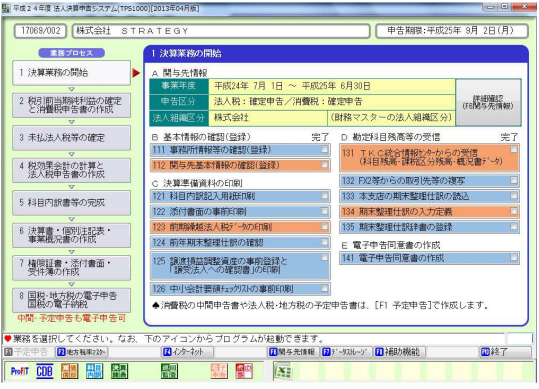Check the box on row 134 期末整理仕訳の入力定義
Image resolution: width=539 pixels, height=389 pixels.
(x=514, y=211)
